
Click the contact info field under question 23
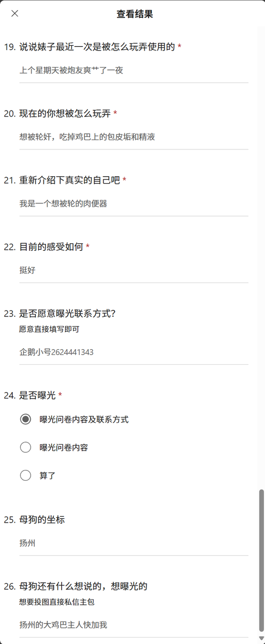point(134,352)
